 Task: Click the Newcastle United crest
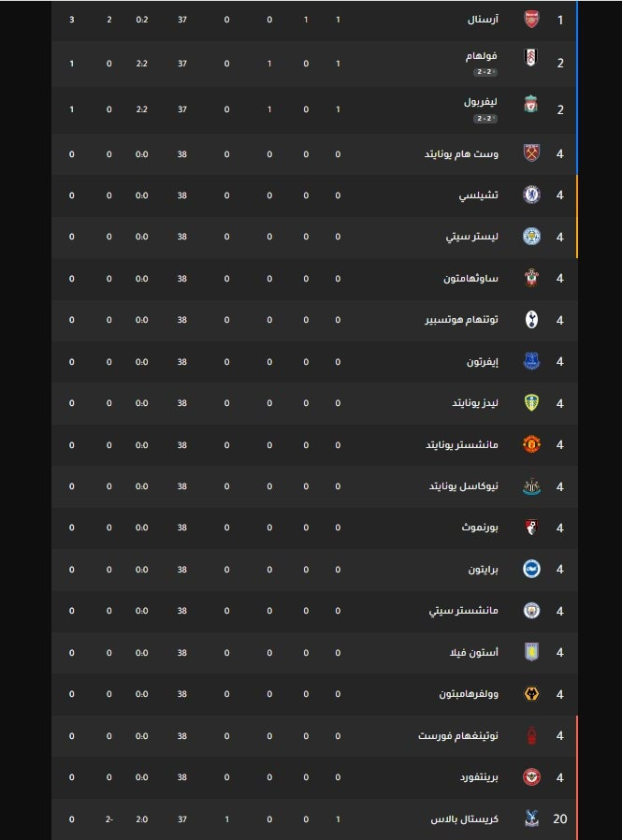pyautogui.click(x=531, y=486)
